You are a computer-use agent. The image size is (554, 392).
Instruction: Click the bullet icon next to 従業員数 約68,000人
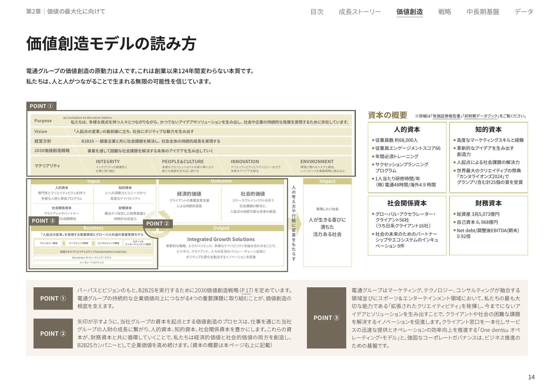tap(373, 140)
